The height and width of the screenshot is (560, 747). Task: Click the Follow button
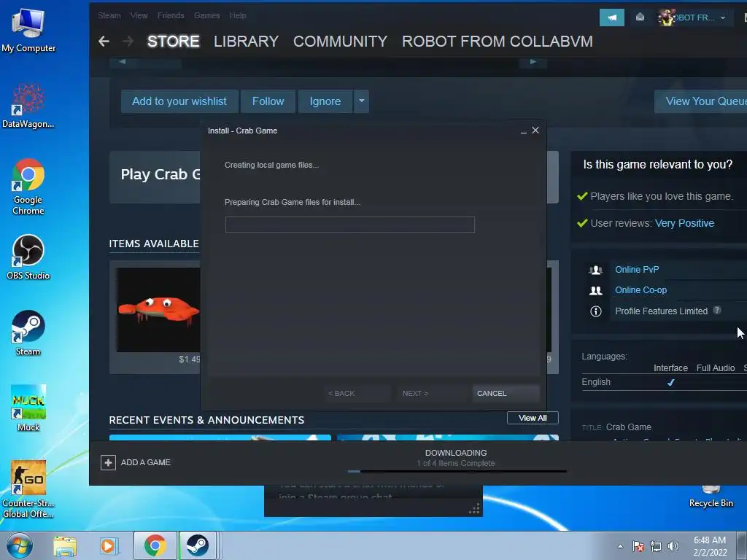268,101
